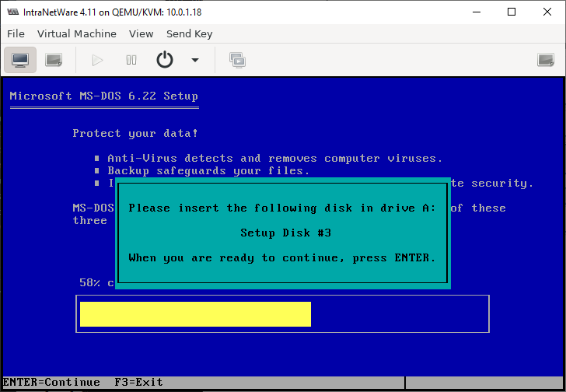This screenshot has width=566, height=392.
Task: Show virtual hardware details view
Action: (54, 60)
